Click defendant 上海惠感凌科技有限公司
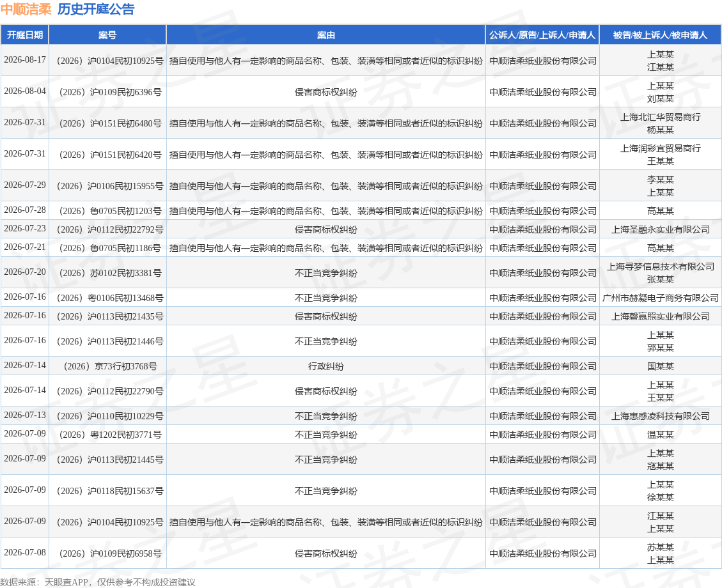 (661, 416)
